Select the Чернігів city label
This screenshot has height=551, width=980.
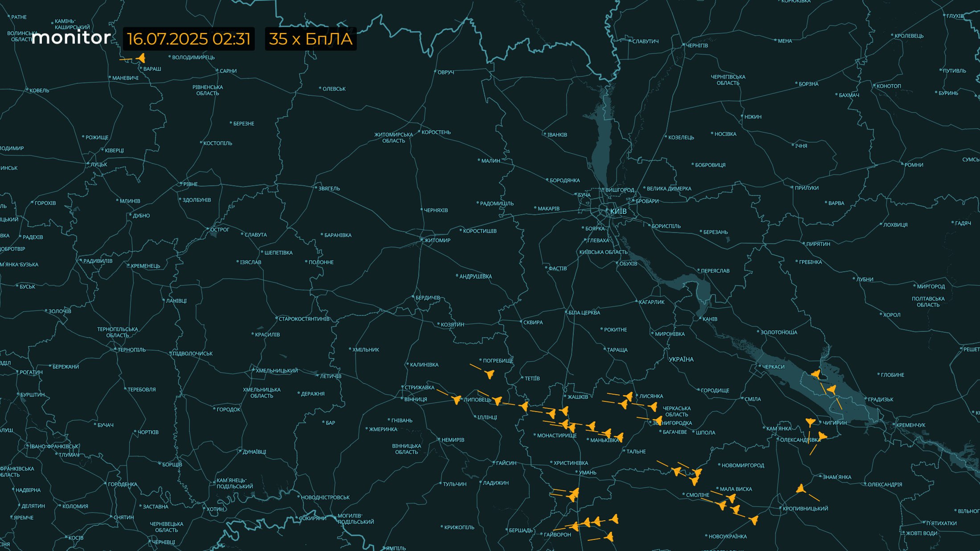697,45
